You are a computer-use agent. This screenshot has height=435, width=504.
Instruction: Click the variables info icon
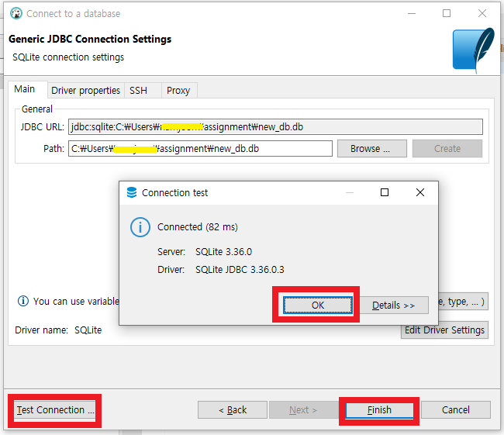click(x=22, y=302)
